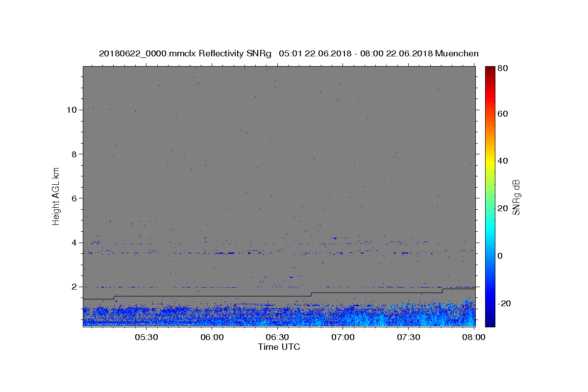
Task: Click the colorbar value -20
Action: coord(505,303)
